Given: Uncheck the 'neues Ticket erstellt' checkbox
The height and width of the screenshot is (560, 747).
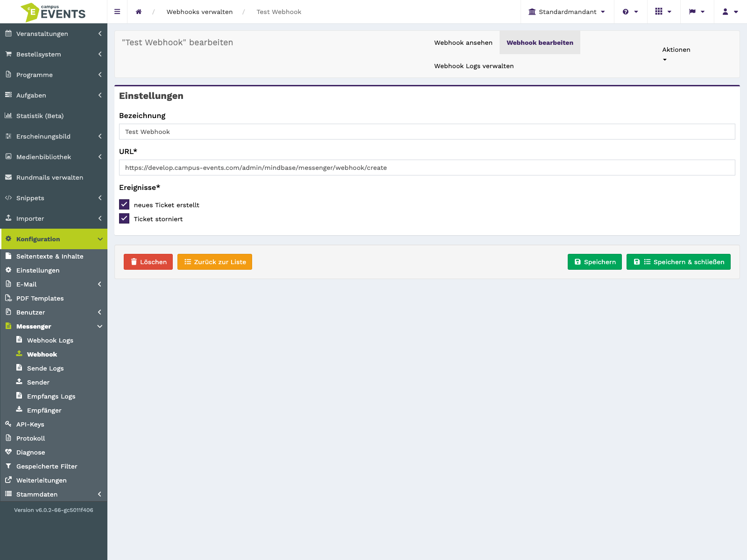Looking at the screenshot, I should [124, 204].
